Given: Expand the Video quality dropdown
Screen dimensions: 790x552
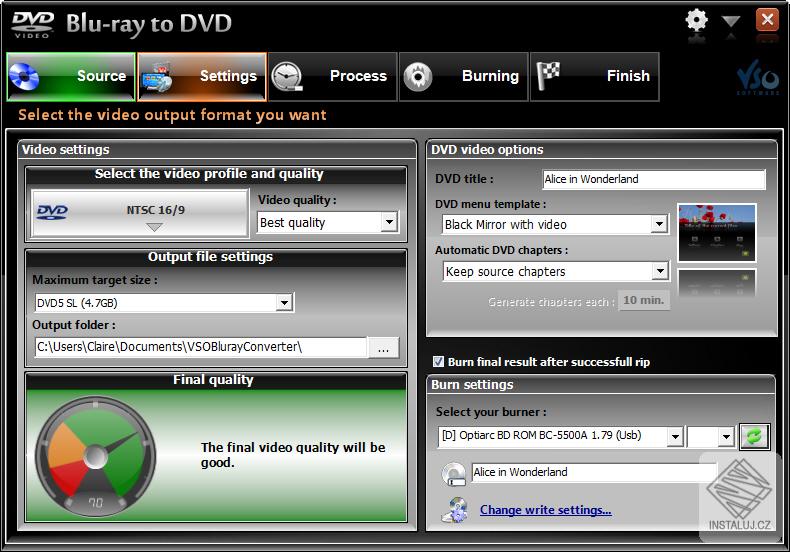Looking at the screenshot, I should coord(389,222).
